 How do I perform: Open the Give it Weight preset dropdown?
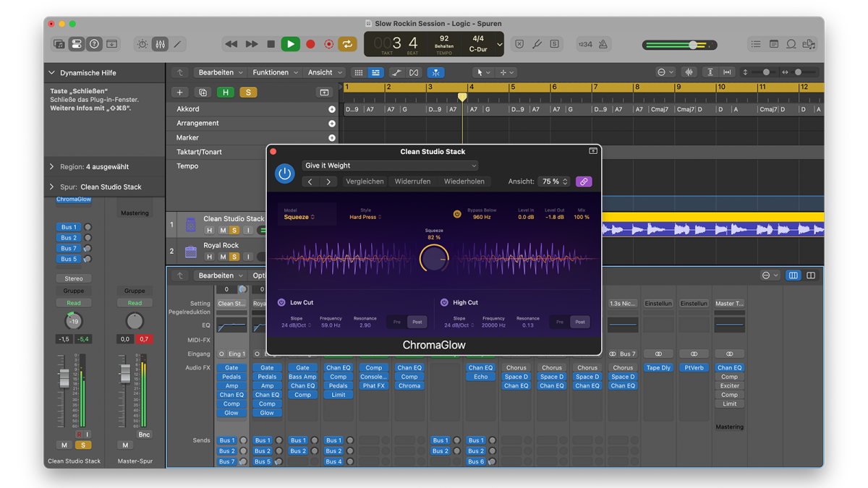(391, 166)
